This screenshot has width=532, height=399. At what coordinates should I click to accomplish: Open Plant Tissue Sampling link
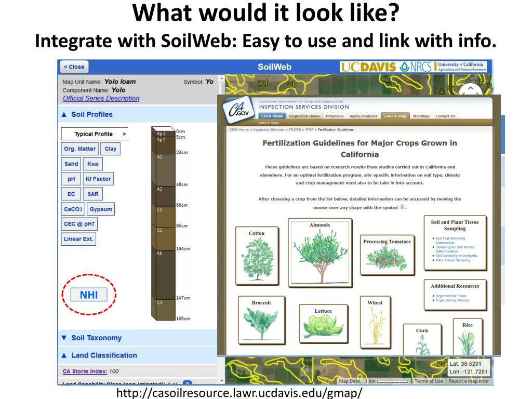(453, 260)
